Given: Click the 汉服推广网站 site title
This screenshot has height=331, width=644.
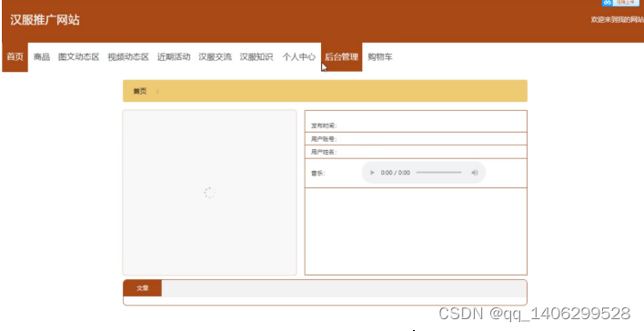Looking at the screenshot, I should tap(45, 20).
